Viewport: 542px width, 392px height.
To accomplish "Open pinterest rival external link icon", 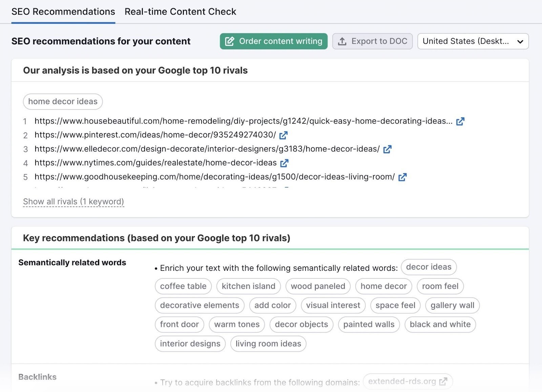I will pos(283,135).
